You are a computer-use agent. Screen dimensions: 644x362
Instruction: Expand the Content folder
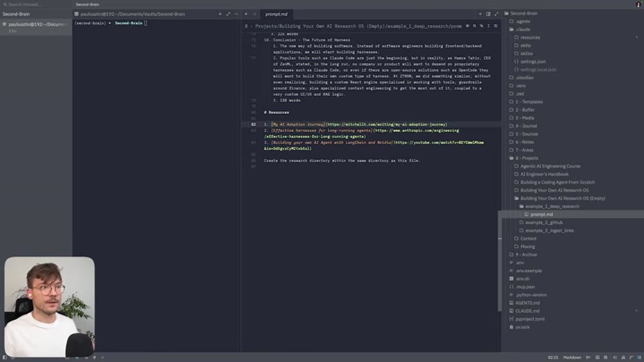coord(528,239)
